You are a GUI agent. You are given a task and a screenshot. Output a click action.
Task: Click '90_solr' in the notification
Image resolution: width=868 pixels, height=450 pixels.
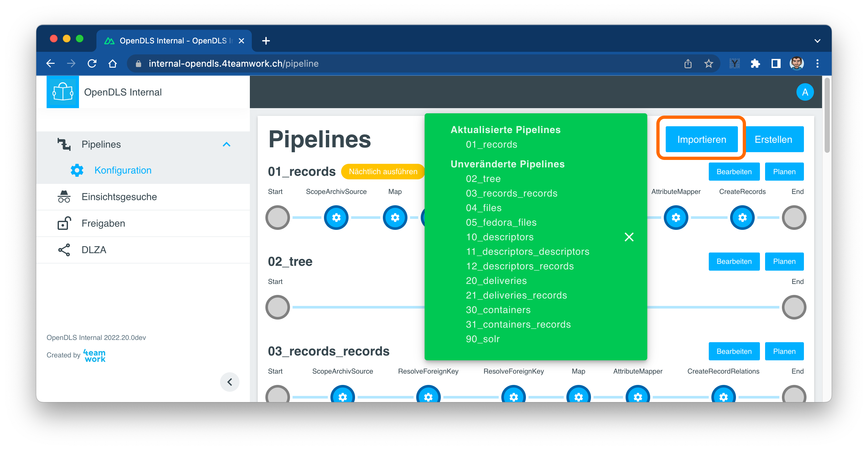(x=483, y=339)
